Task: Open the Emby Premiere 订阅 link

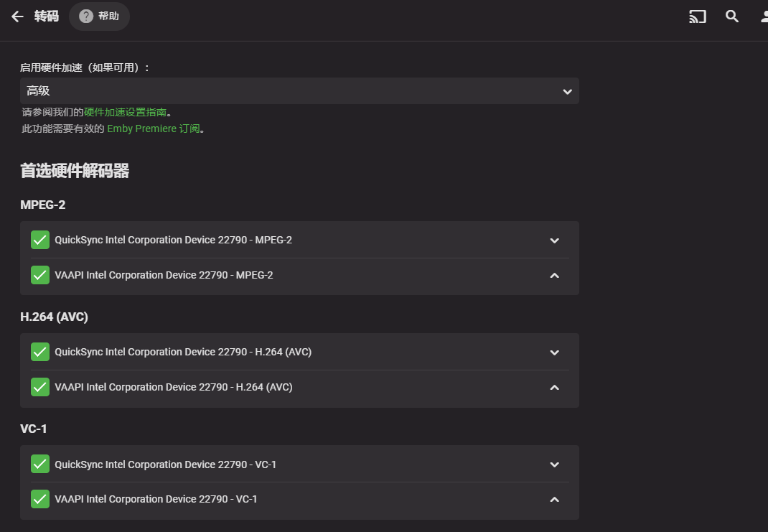Action: tap(154, 129)
